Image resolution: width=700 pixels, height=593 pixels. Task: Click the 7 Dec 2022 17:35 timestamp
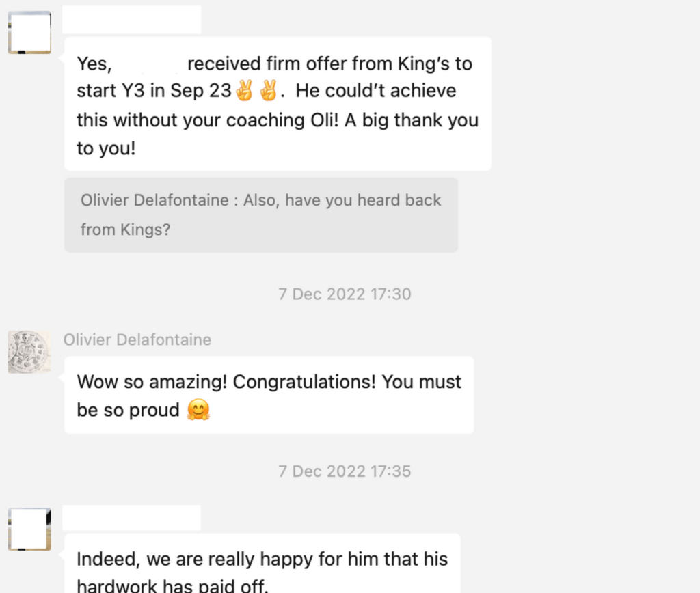pyautogui.click(x=345, y=471)
